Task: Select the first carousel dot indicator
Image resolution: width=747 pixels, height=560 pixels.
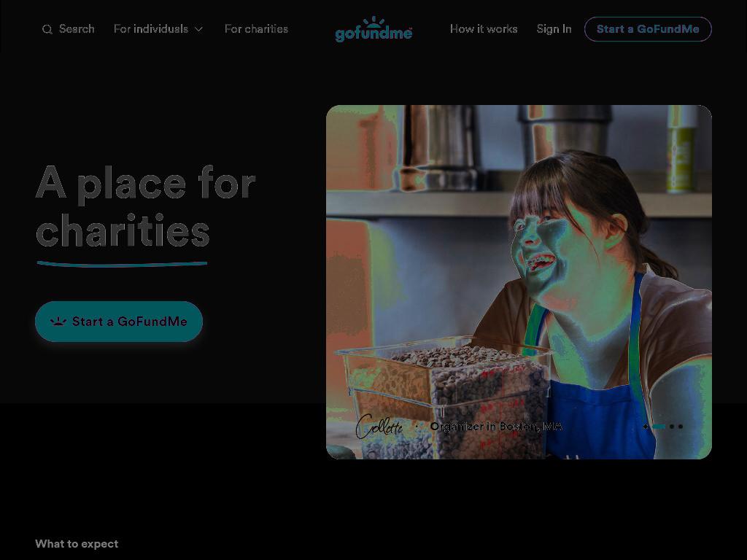Action: (646, 427)
